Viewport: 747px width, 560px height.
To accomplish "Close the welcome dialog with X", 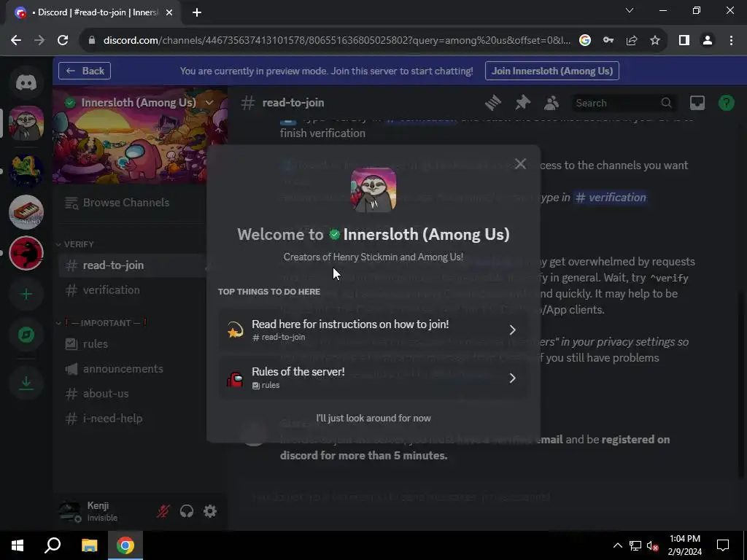I will (x=520, y=164).
